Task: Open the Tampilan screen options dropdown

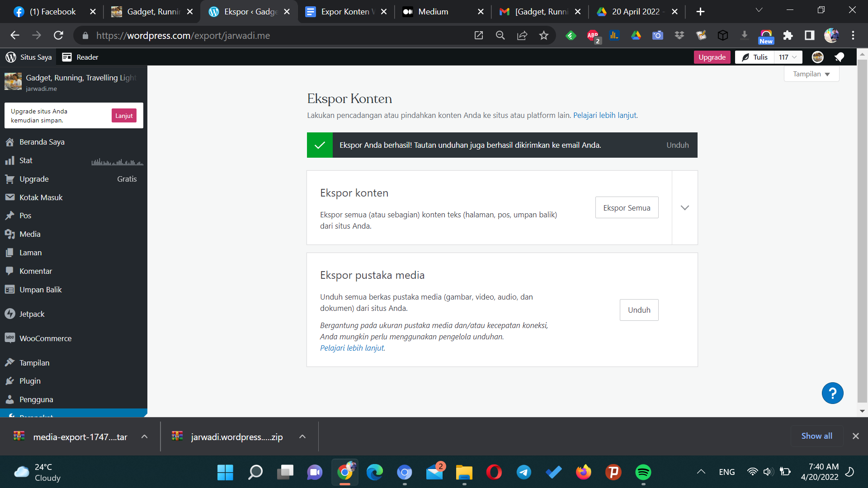Action: (x=811, y=74)
